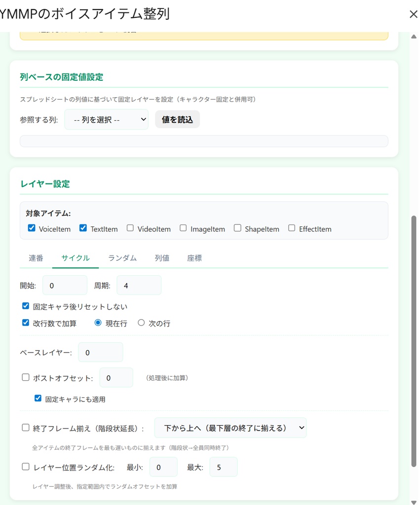
Task: Open the 終了フレーム揃え direction dropdown
Action: click(x=230, y=428)
